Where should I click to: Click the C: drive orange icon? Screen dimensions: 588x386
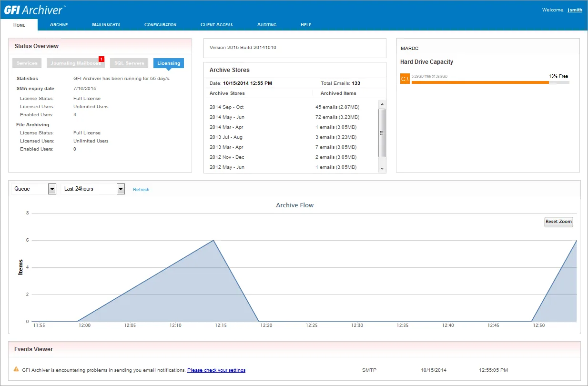click(405, 79)
